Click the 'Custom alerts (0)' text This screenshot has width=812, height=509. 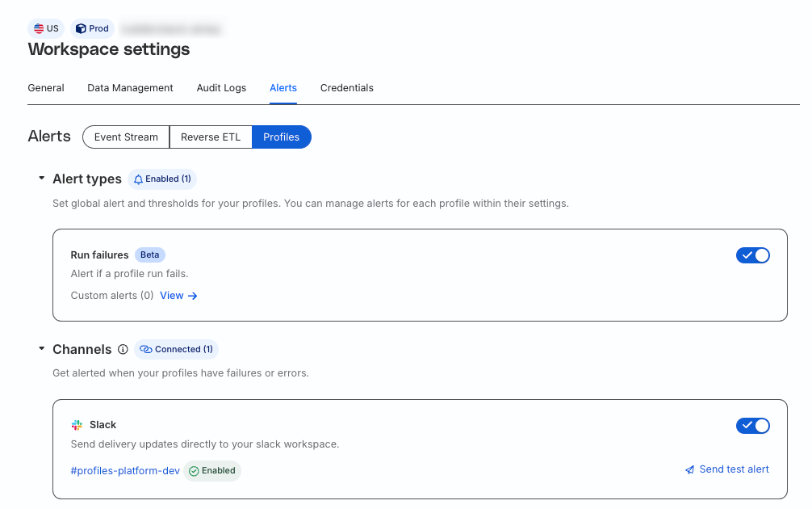coord(112,296)
